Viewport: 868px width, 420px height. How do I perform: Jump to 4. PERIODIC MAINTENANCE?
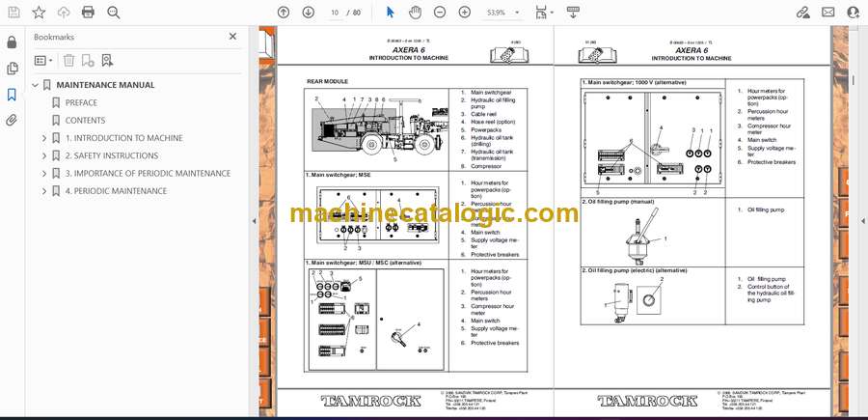coord(117,191)
